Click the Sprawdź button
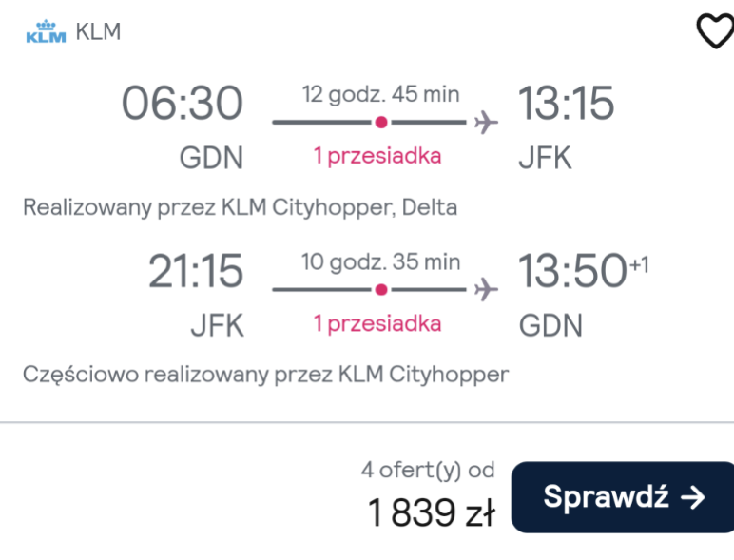Screen dimensions: 734x560 [623, 497]
